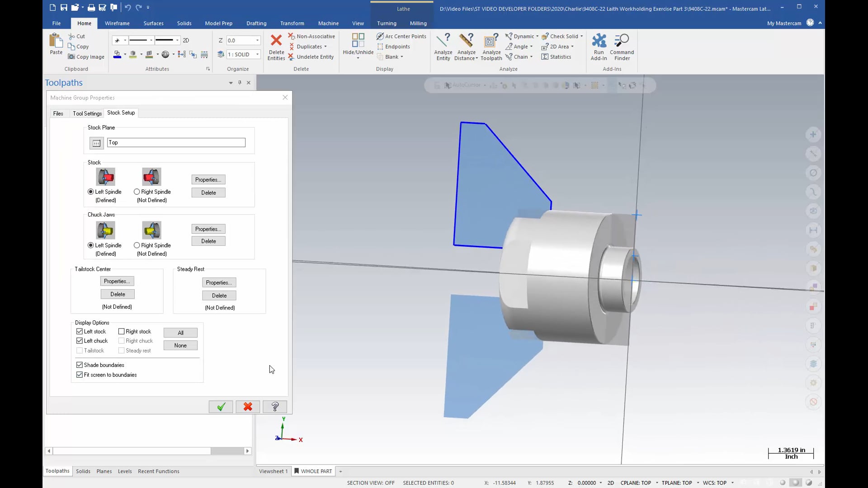Click the Statistics analyze command
The height and width of the screenshot is (488, 868).
(x=556, y=57)
